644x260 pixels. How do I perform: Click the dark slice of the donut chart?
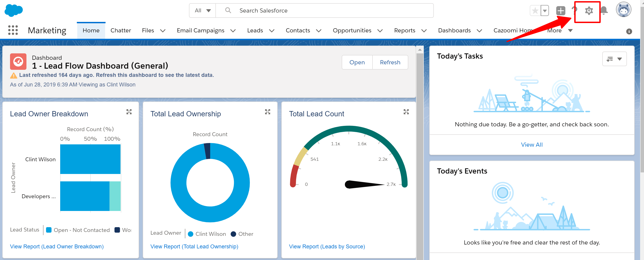pos(207,151)
